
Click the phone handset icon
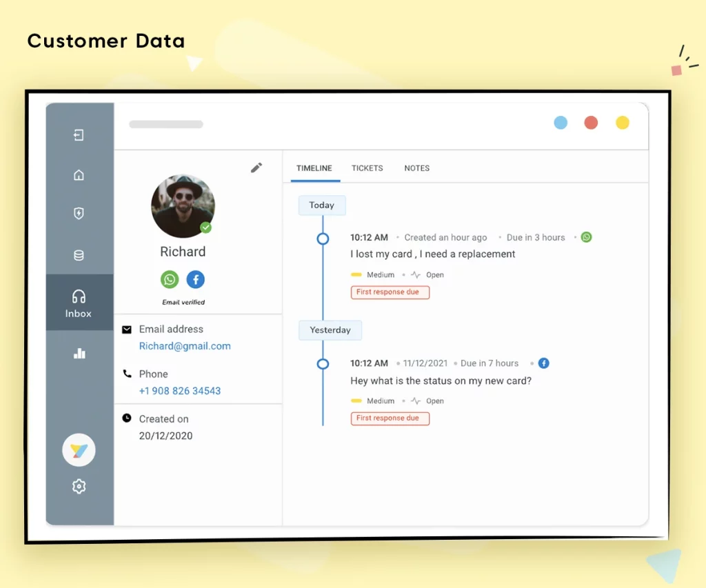[x=128, y=373]
